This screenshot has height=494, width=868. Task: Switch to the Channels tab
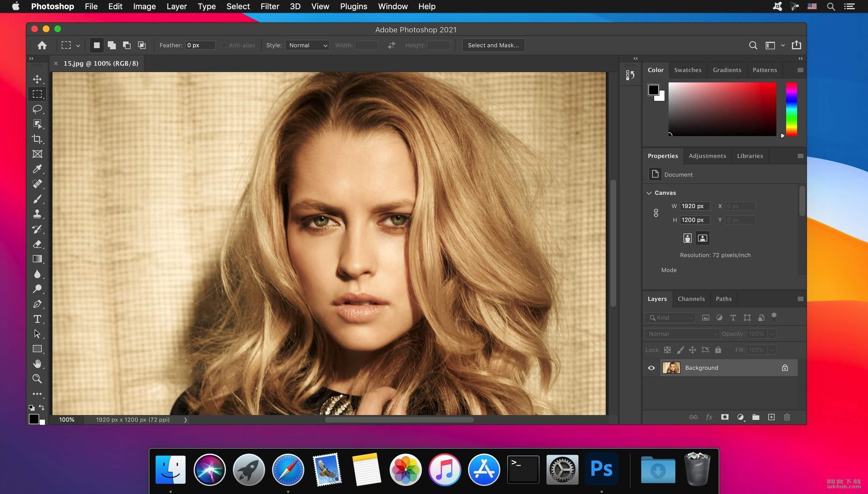click(691, 299)
